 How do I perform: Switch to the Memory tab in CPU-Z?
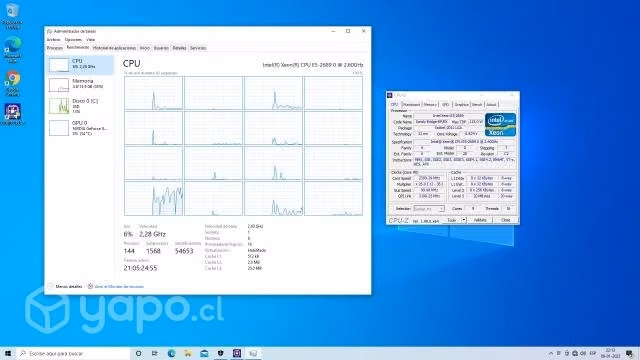tap(430, 104)
